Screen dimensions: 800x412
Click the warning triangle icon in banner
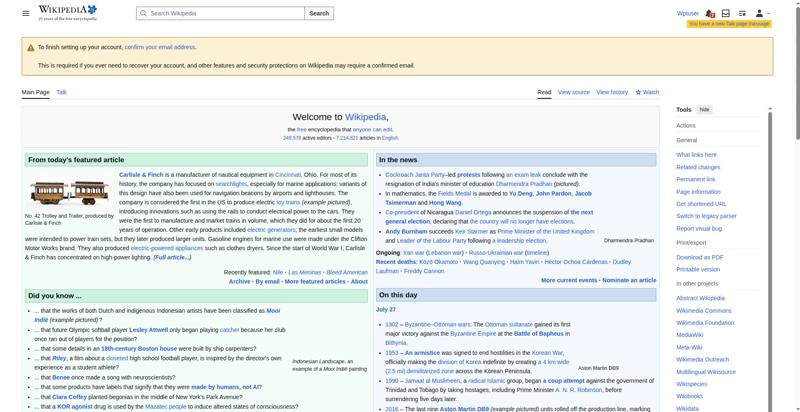coord(31,47)
